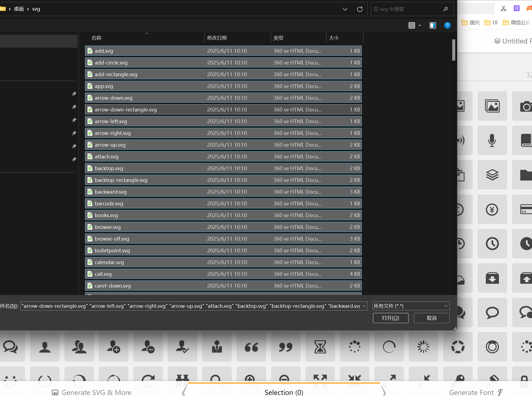Click the svg folder search field
This screenshot has width=532, height=396.
pyautogui.click(x=407, y=9)
